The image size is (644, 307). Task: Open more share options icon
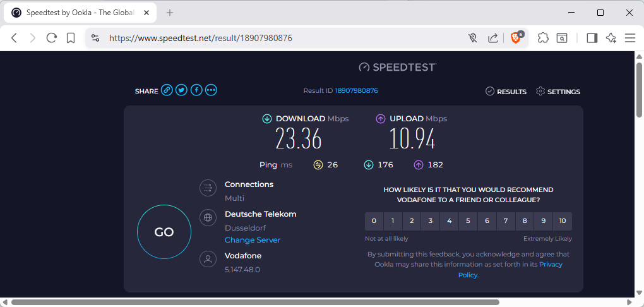[211, 90]
